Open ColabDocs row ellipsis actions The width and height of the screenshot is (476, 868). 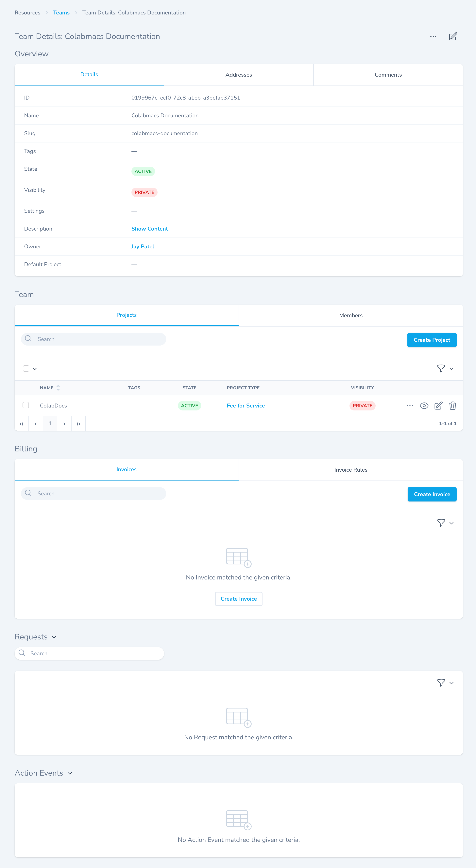coord(410,406)
